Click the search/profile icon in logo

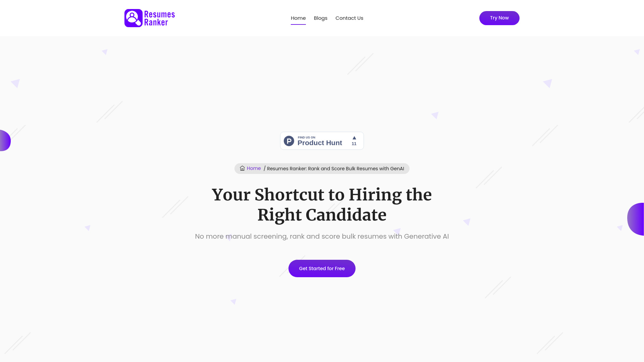click(x=133, y=18)
